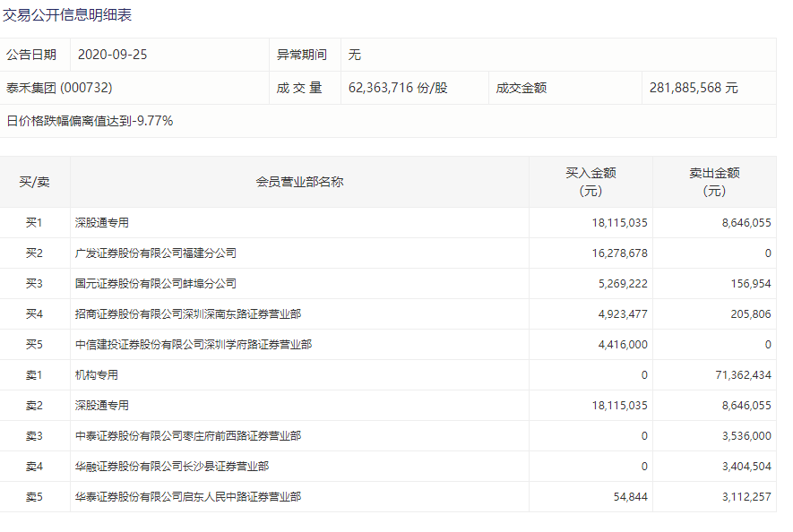Select 广发证券股份有限公司福建分公司 in 买2 row
The width and height of the screenshot is (793, 532).
pos(156,253)
